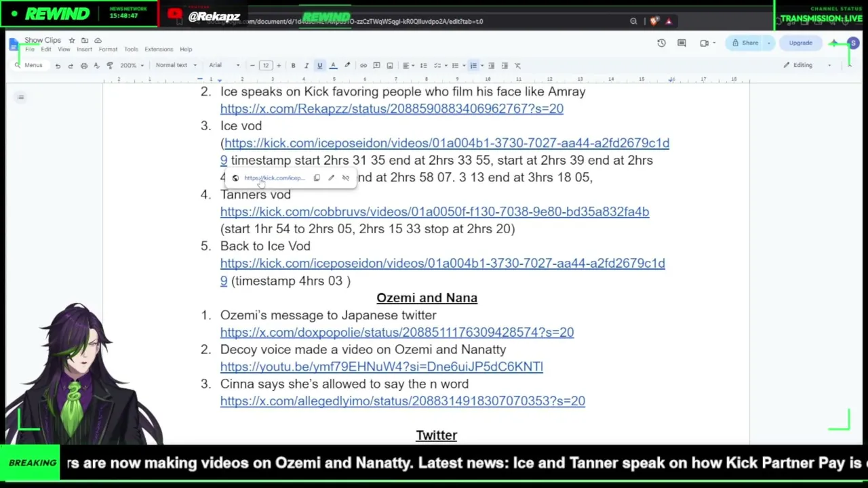Open the Edit menu
868x488 pixels.
45,49
